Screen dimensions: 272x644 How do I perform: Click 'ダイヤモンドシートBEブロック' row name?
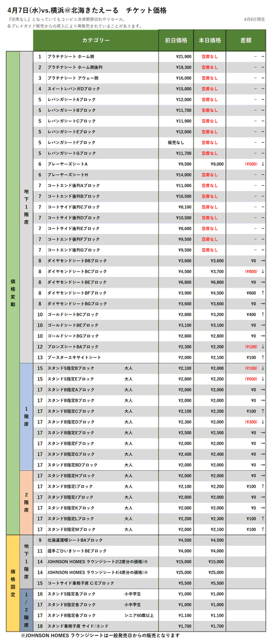[x=77, y=282]
